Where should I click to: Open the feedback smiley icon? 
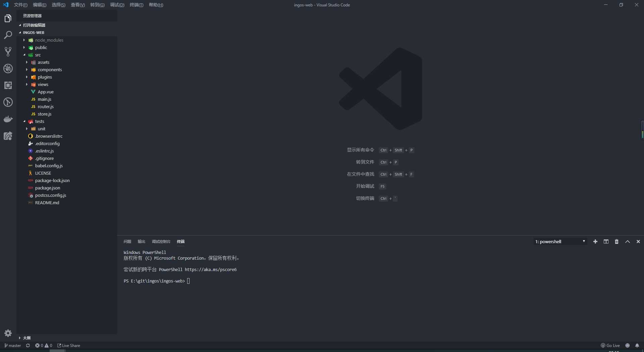click(628, 345)
